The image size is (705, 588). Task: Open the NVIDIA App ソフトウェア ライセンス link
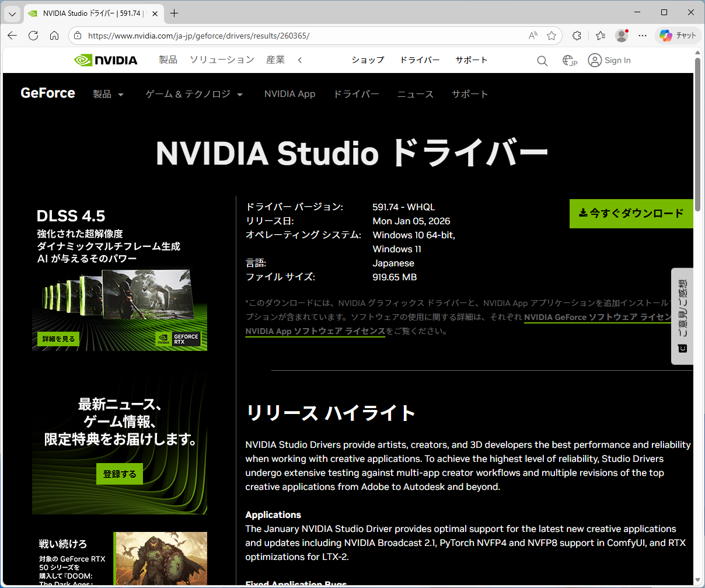click(x=315, y=332)
